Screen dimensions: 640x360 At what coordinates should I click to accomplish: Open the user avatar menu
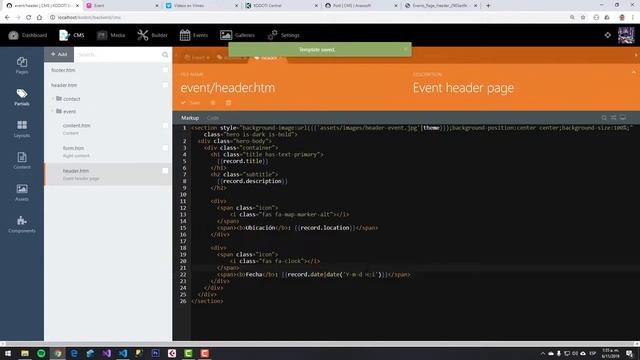(x=626, y=35)
